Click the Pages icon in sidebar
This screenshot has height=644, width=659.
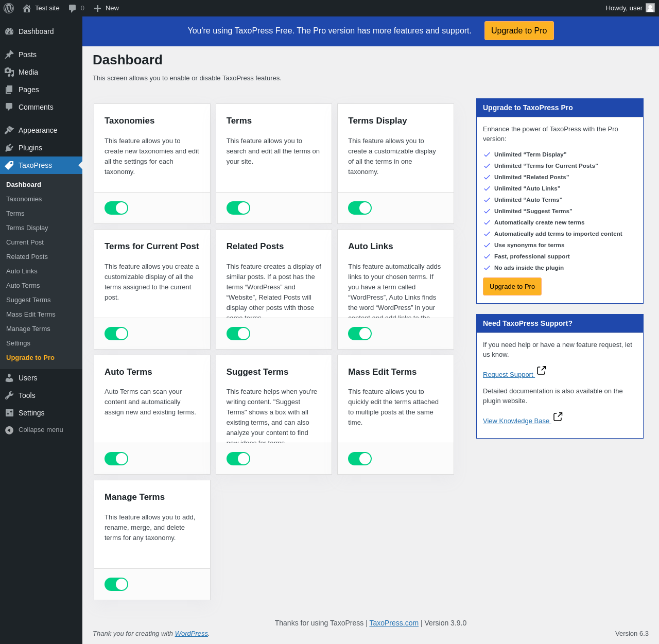coord(9,90)
